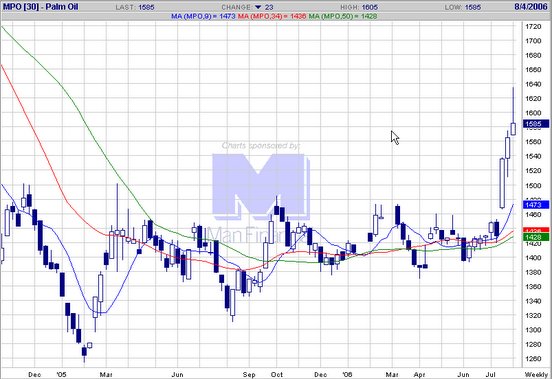Click the 'CHANGE: 23' value in the header
Screen dimensions: 552x379
tap(247, 7)
